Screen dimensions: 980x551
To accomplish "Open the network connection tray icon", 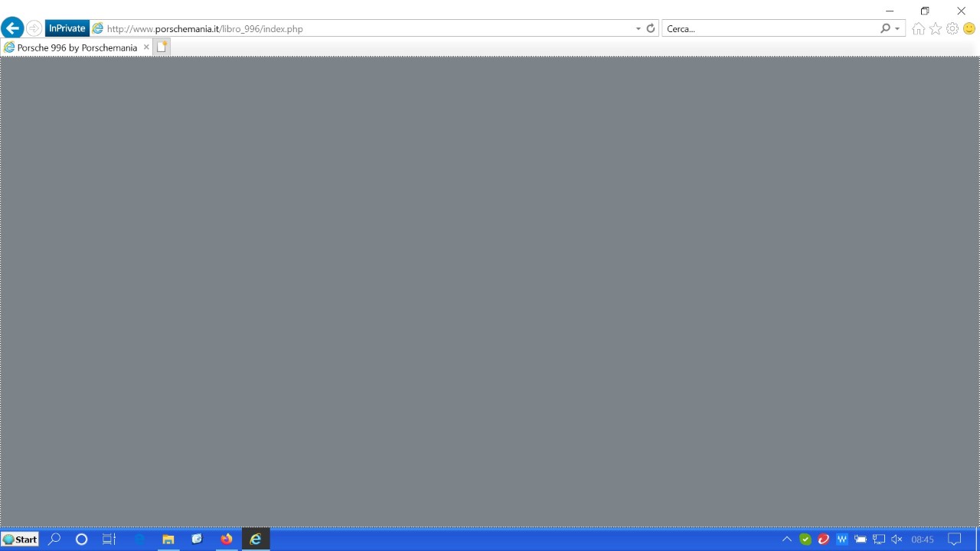I will click(x=879, y=540).
